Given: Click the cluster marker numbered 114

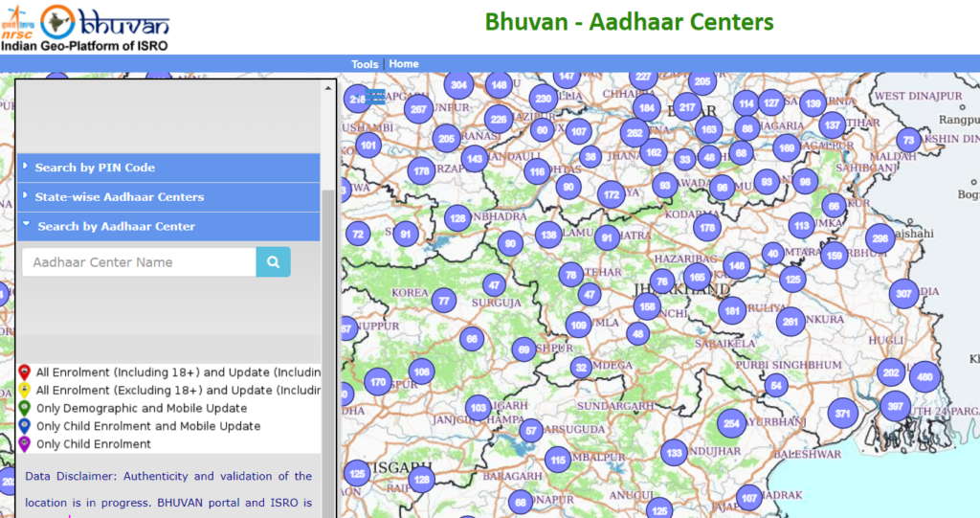Looking at the screenshot, I should pyautogui.click(x=746, y=103).
